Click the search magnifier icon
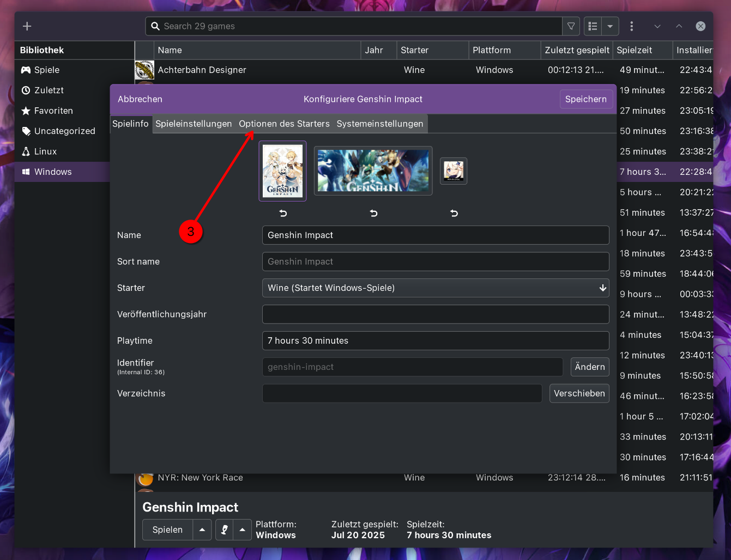 click(155, 26)
